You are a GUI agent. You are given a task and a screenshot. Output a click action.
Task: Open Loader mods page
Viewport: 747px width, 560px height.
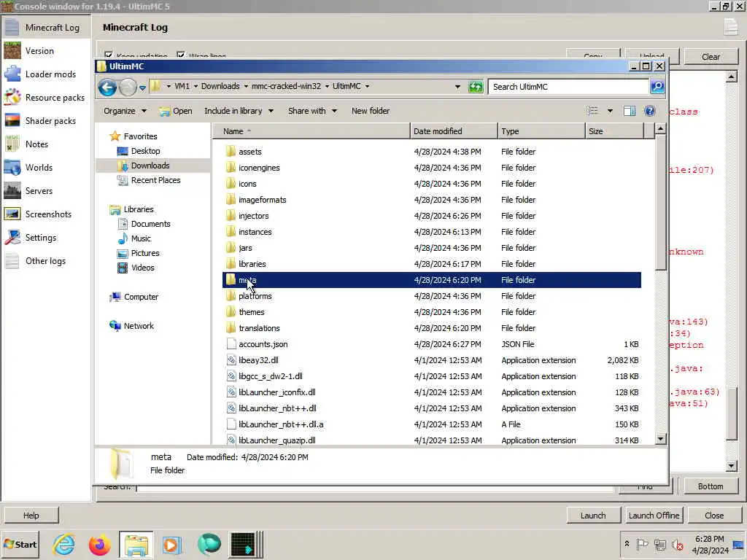(x=45, y=74)
